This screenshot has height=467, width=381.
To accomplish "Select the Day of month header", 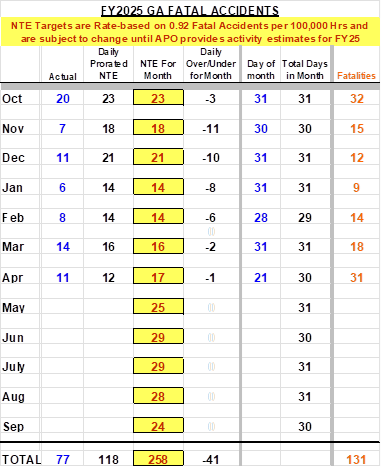I will point(261,70).
